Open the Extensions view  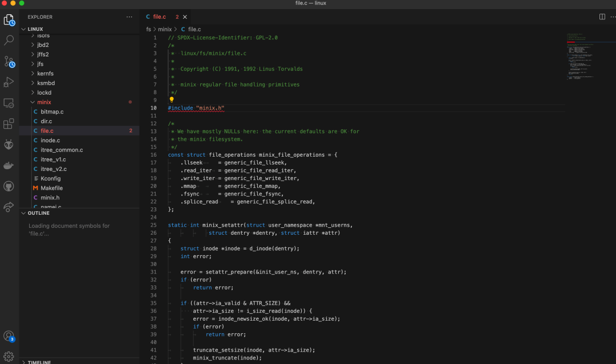[9, 124]
